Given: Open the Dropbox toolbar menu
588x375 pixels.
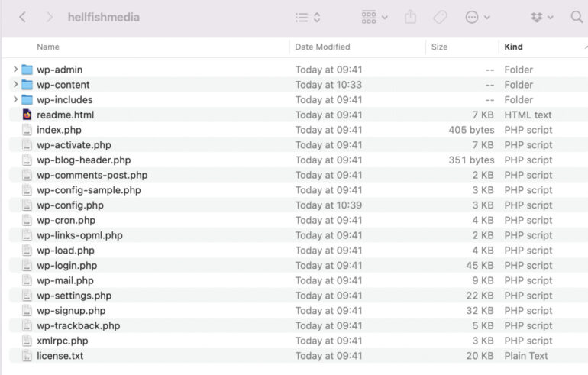Looking at the screenshot, I should [541, 17].
